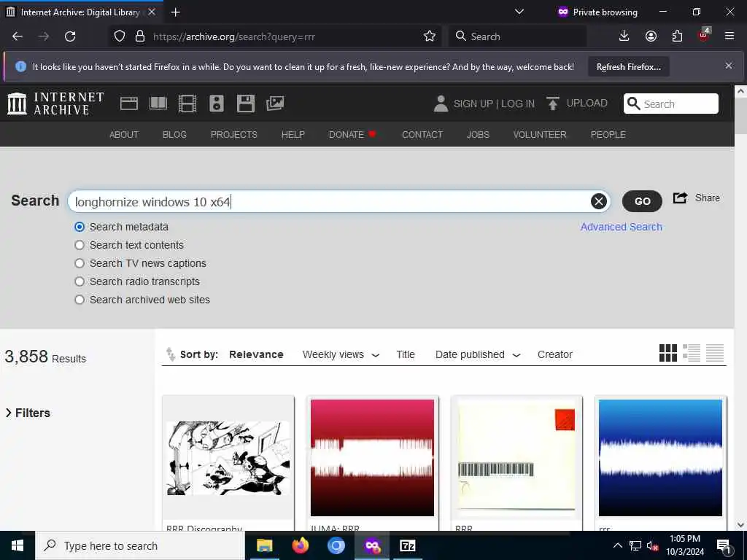Screen dimensions: 747x560
Task: Click the Upload arrow icon
Action: (x=553, y=104)
